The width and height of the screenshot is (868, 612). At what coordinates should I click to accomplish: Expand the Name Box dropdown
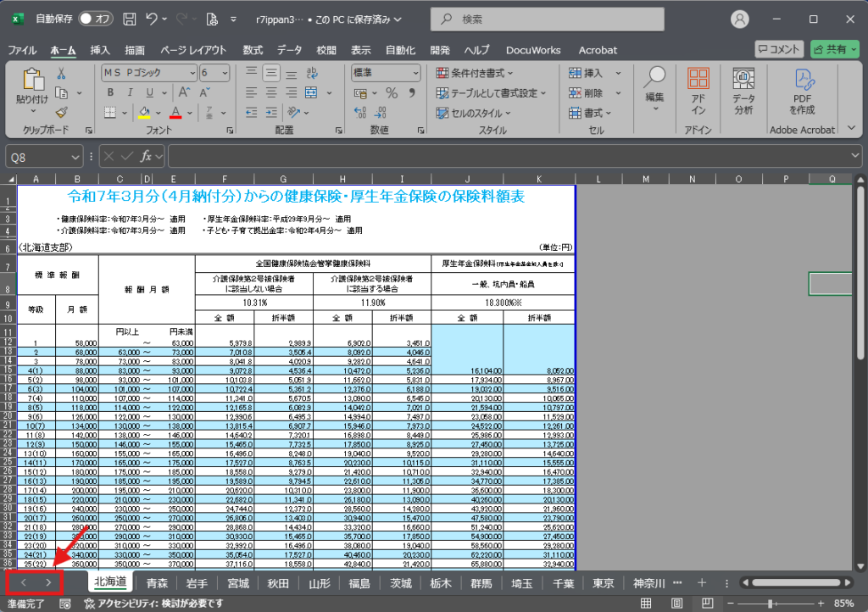point(75,157)
